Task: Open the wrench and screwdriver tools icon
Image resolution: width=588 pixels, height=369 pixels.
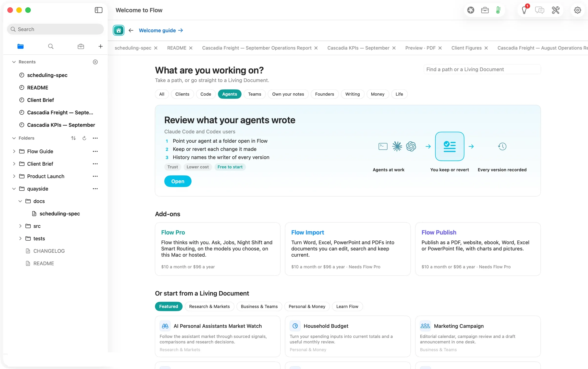Action: (555, 10)
